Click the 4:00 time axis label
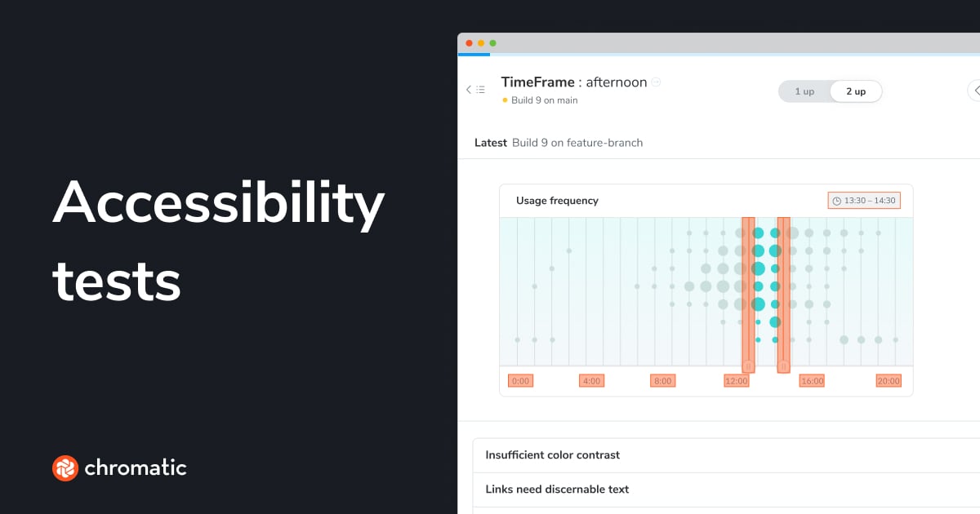Screen dimensions: 980x514 pyautogui.click(x=591, y=381)
